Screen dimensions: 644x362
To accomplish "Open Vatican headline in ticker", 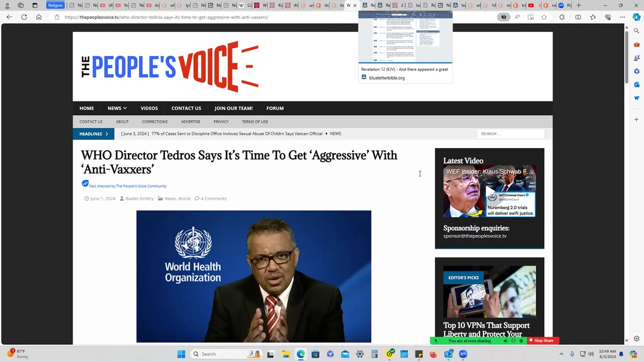I will tap(237, 134).
